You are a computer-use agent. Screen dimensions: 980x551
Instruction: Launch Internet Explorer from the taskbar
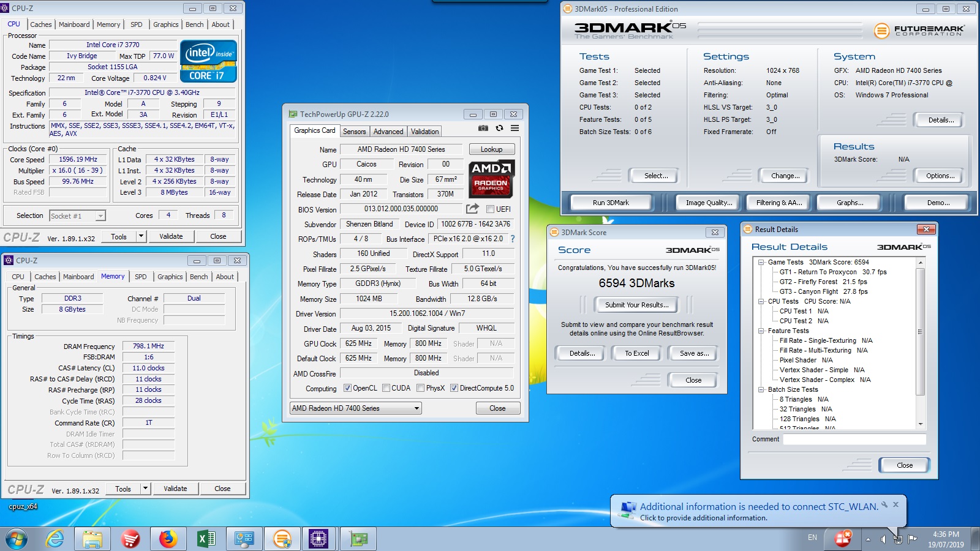pyautogui.click(x=55, y=539)
